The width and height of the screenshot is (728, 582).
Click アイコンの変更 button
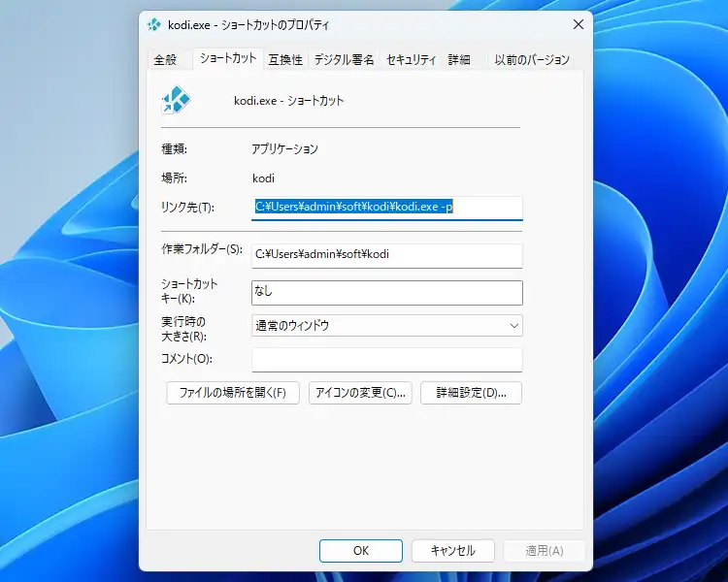pyautogui.click(x=360, y=393)
